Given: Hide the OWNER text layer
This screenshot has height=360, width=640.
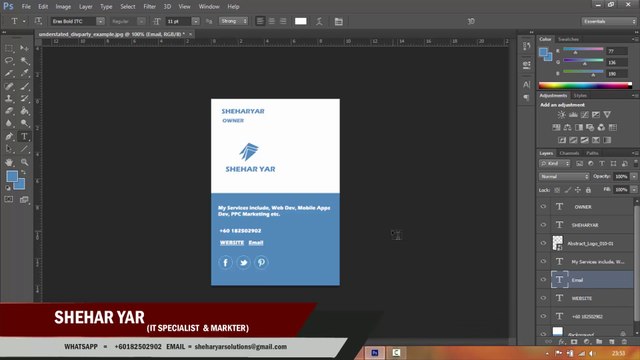Looking at the screenshot, I should (543, 207).
